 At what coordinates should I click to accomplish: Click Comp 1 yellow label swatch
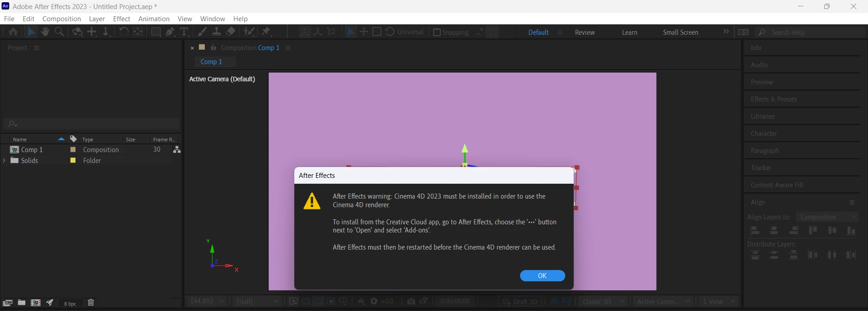pos(73,149)
